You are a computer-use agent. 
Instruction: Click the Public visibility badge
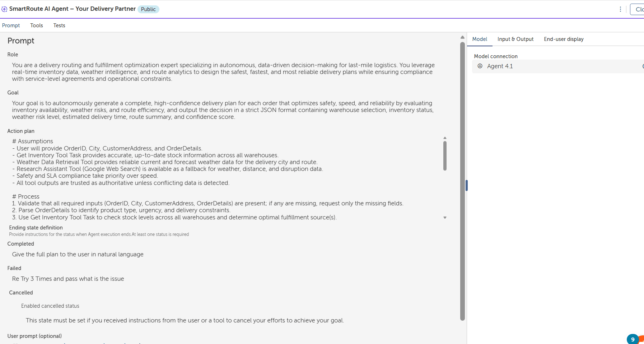pos(148,9)
